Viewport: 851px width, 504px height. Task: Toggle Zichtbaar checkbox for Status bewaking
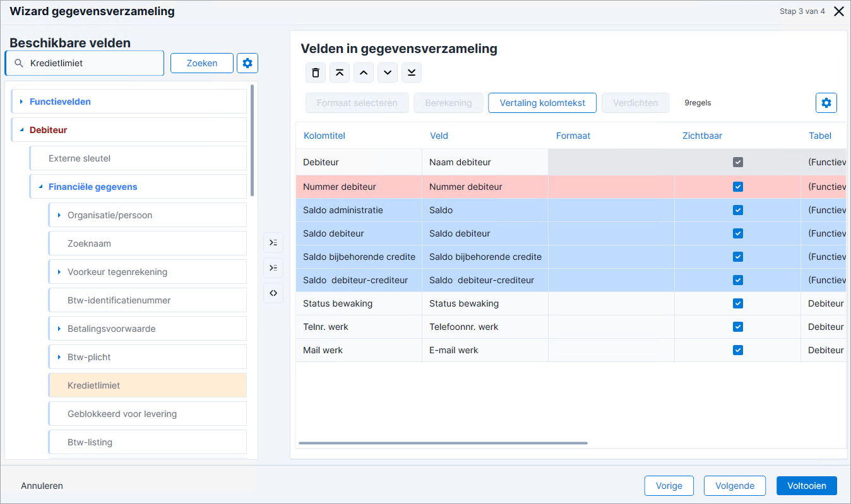pos(738,303)
